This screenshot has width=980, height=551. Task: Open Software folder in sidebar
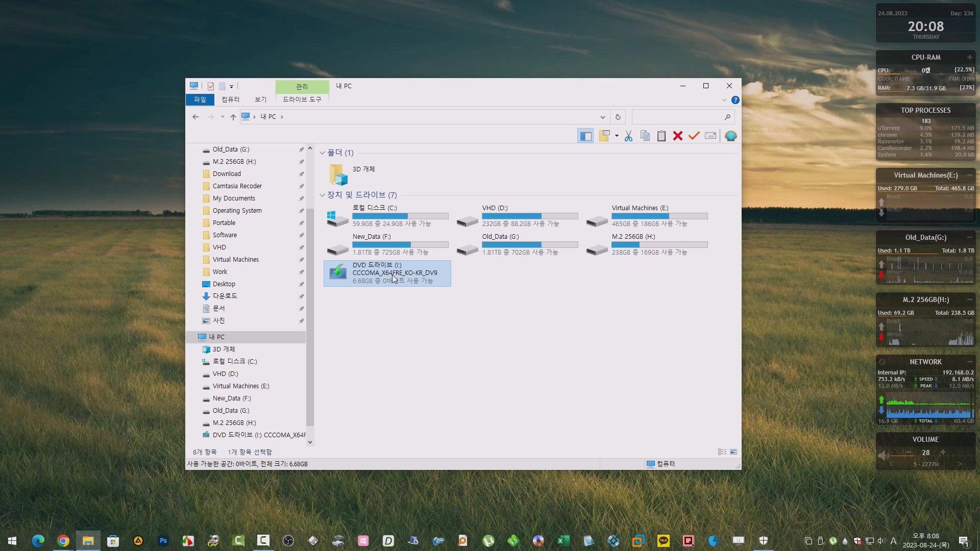pyautogui.click(x=225, y=235)
